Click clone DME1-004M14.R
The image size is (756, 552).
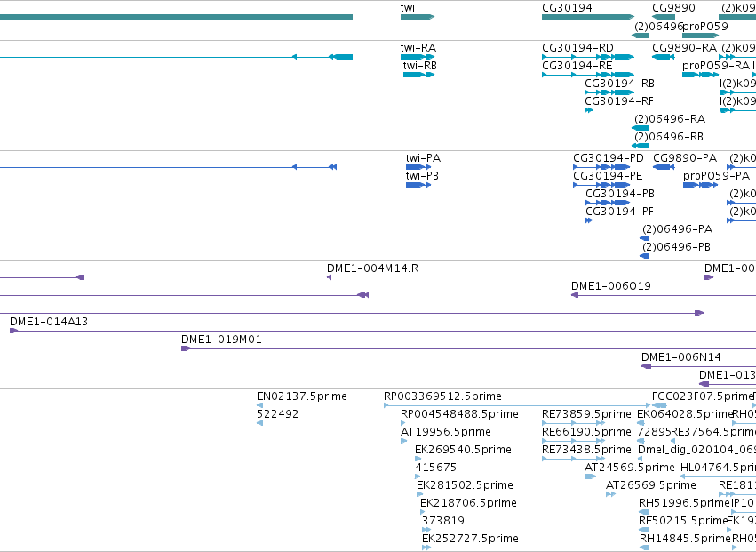[373, 268]
